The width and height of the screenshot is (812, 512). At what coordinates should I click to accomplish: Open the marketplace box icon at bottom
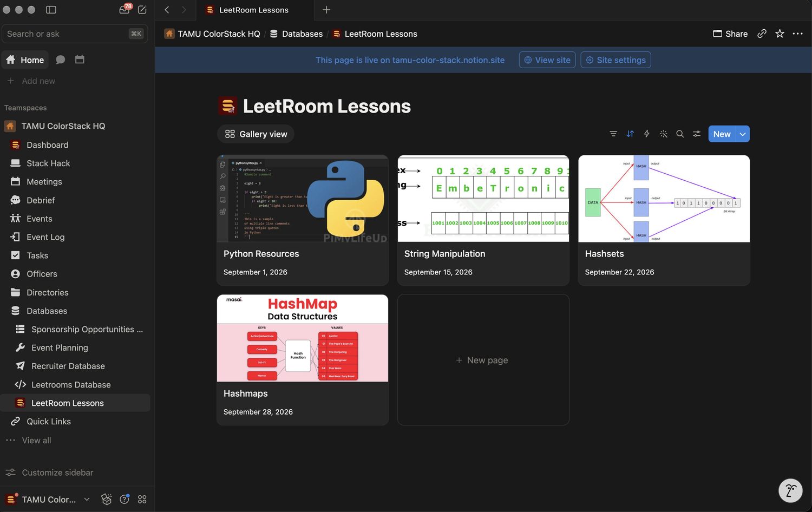107,499
